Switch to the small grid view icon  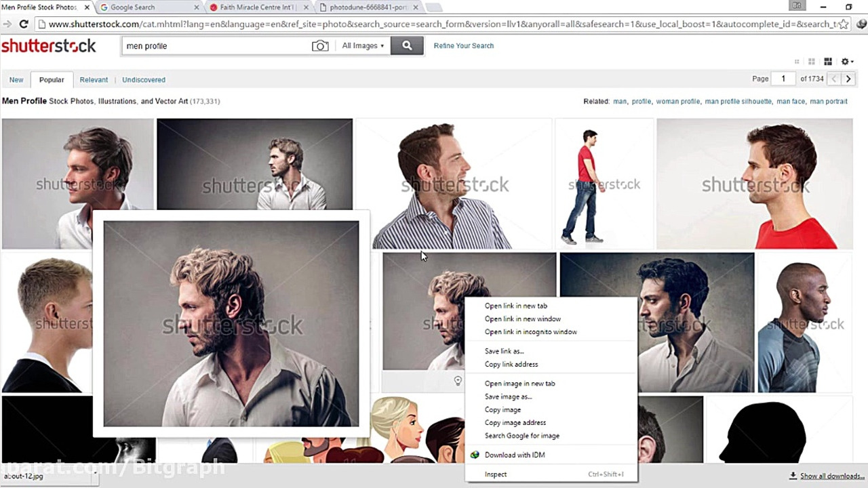point(797,62)
